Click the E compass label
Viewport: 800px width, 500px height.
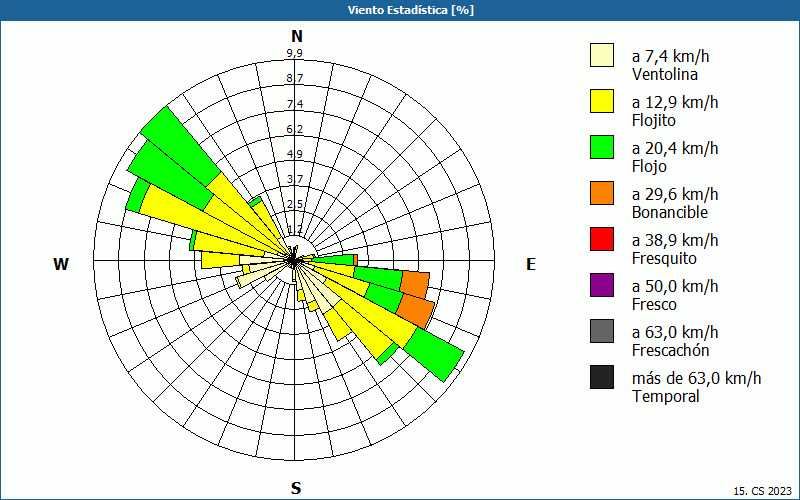click(531, 264)
